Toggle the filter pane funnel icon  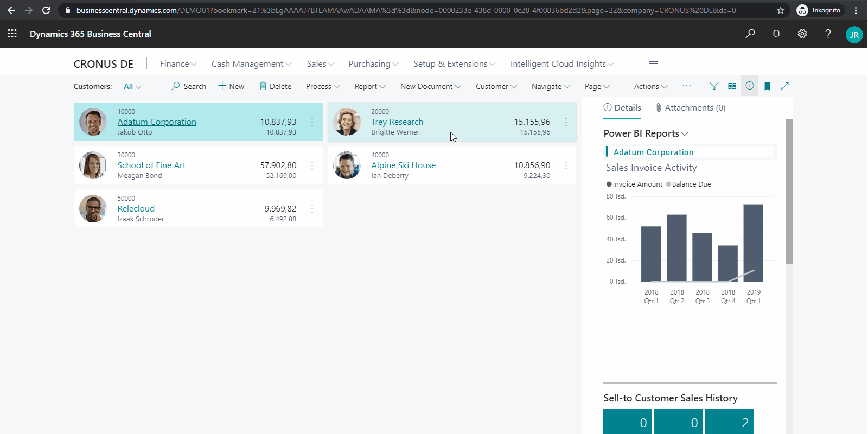[714, 86]
